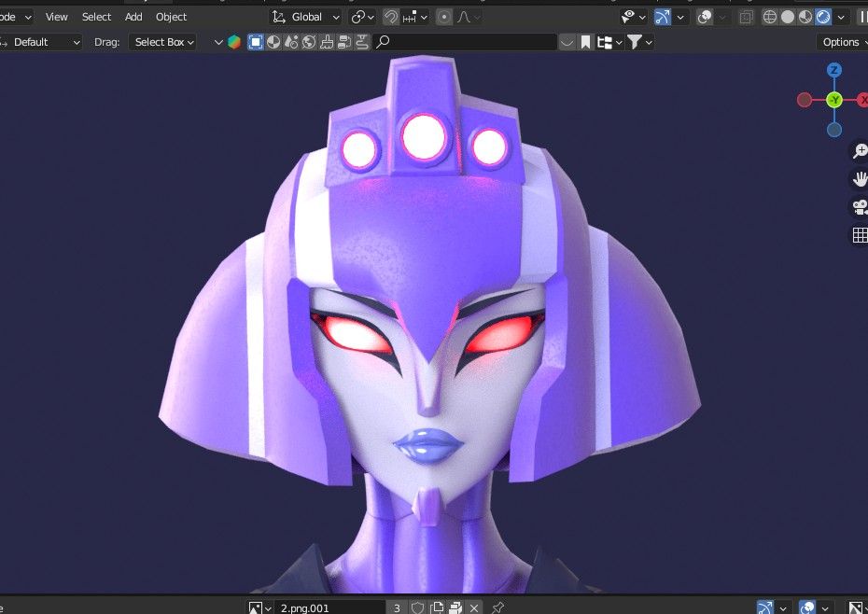Viewport: 868px width, 614px height.
Task: Click the pan view hand icon
Action: tap(860, 179)
